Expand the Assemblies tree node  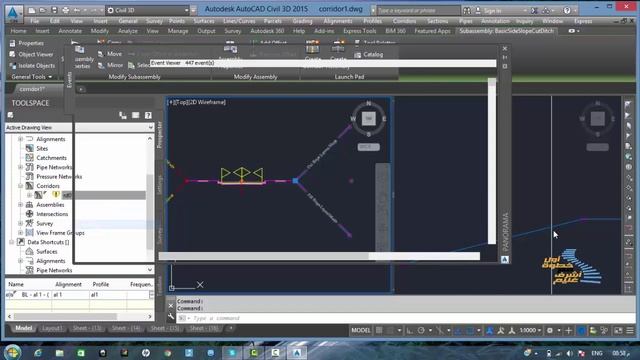(20, 204)
